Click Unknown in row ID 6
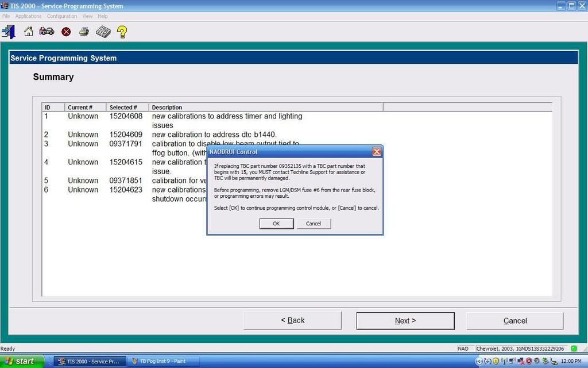 click(x=83, y=190)
